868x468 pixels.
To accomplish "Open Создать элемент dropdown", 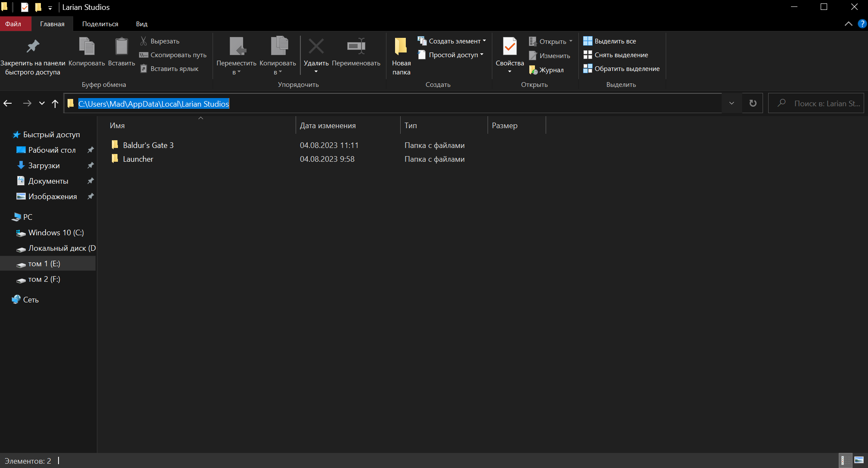I will (452, 41).
